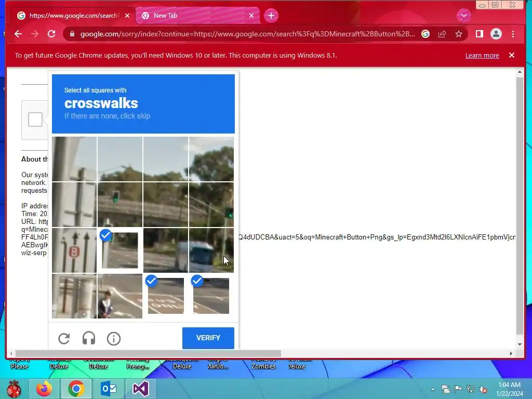Click the horizontal scrollbar thumb
This screenshot has width=532, height=399.
pyautogui.click(x=148, y=353)
